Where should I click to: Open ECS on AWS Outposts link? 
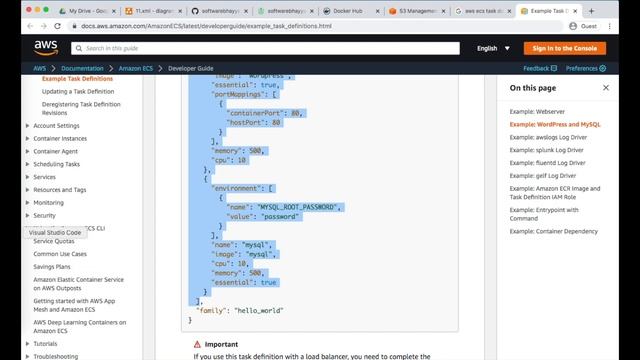point(78,284)
